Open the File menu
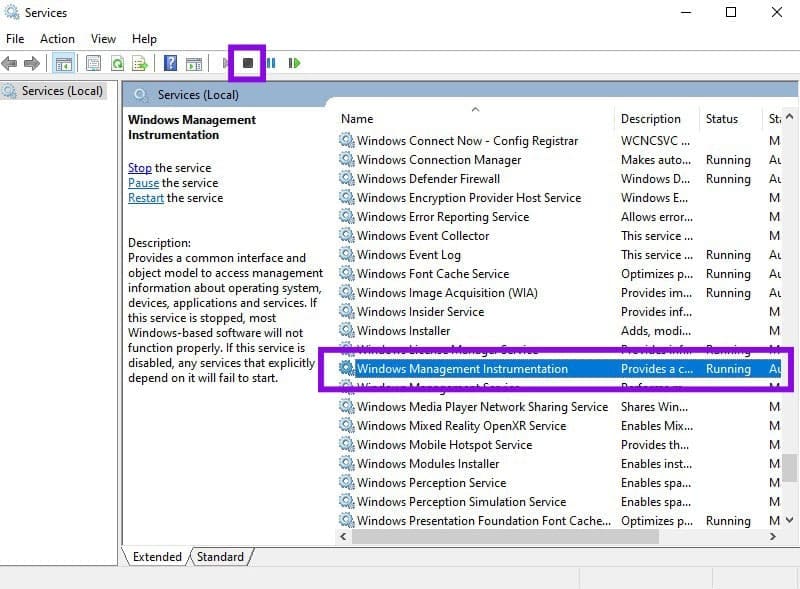Image resolution: width=800 pixels, height=589 pixels. (x=15, y=39)
